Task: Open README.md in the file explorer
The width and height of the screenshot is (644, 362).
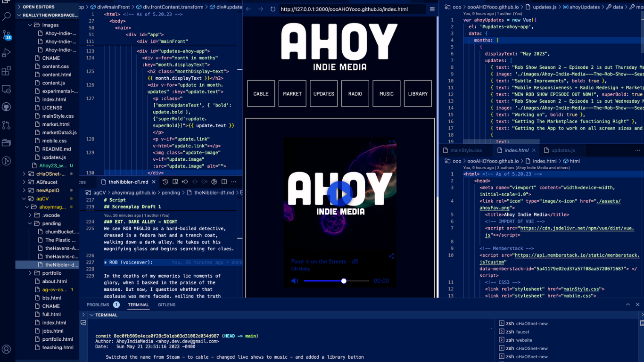Action: click(x=57, y=149)
